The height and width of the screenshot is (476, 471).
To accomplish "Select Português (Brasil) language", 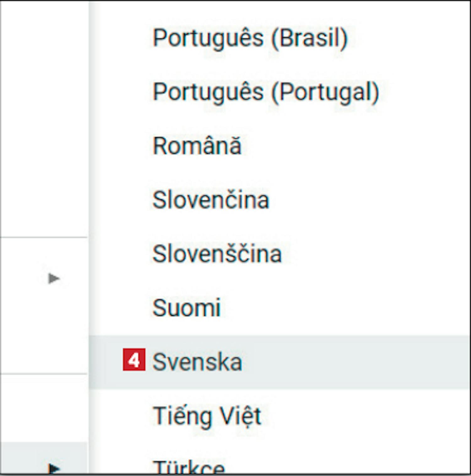I will tap(250, 38).
